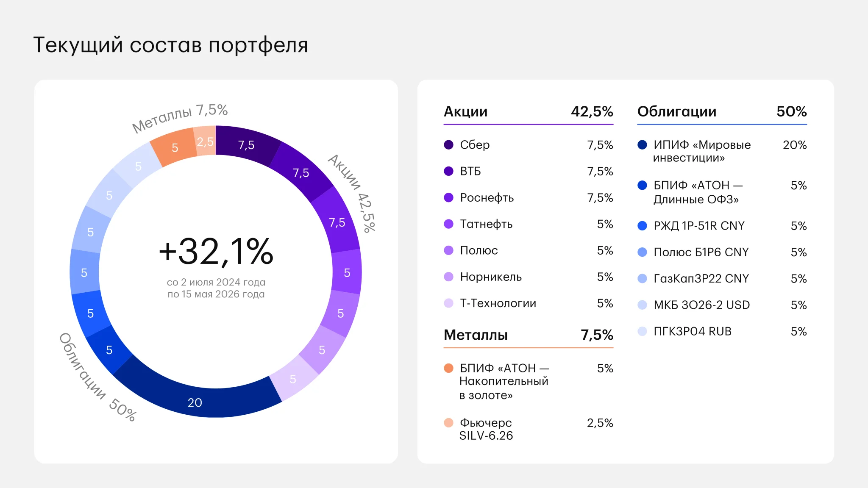Image resolution: width=868 pixels, height=488 pixels.
Task: Select the peach dot beside Фьючерс SILV-6.26
Action: (448, 423)
